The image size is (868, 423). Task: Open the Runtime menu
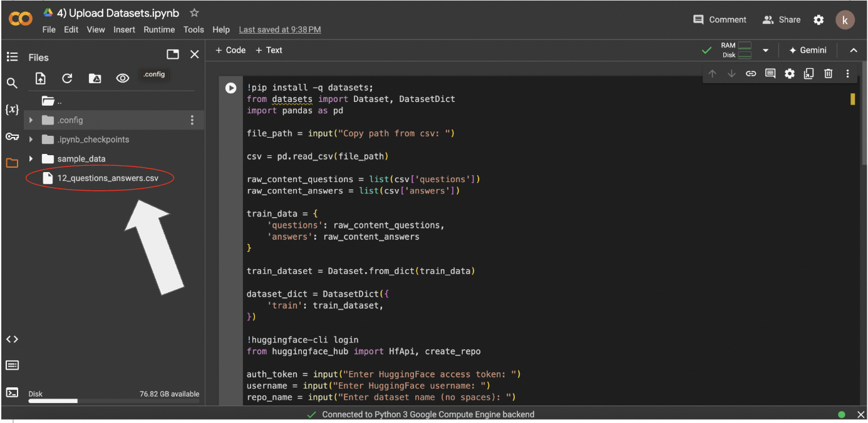point(159,29)
